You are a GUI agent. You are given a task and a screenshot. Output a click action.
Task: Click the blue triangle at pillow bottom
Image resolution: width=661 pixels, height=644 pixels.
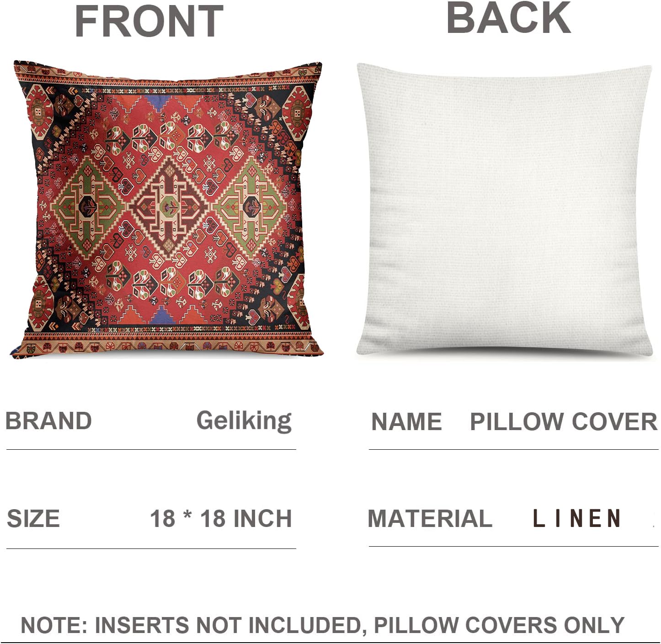tap(162, 315)
